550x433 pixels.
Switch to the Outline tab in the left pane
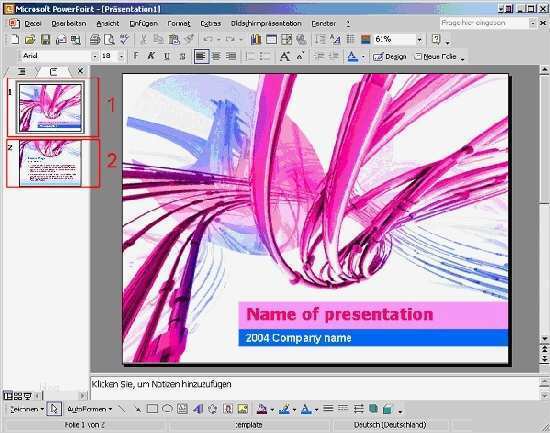[x=22, y=72]
